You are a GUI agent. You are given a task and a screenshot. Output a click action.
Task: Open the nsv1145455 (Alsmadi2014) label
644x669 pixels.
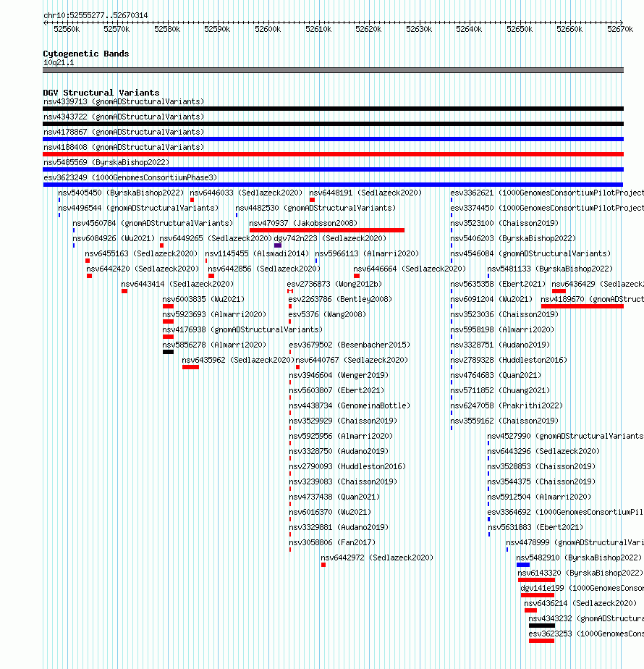[x=257, y=253]
